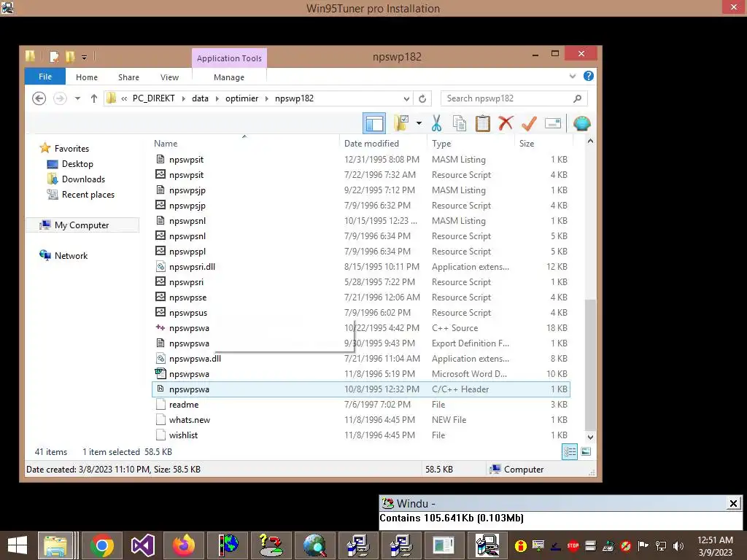This screenshot has width=747, height=560.
Task: Open Firefox from the taskbar
Action: (184, 545)
